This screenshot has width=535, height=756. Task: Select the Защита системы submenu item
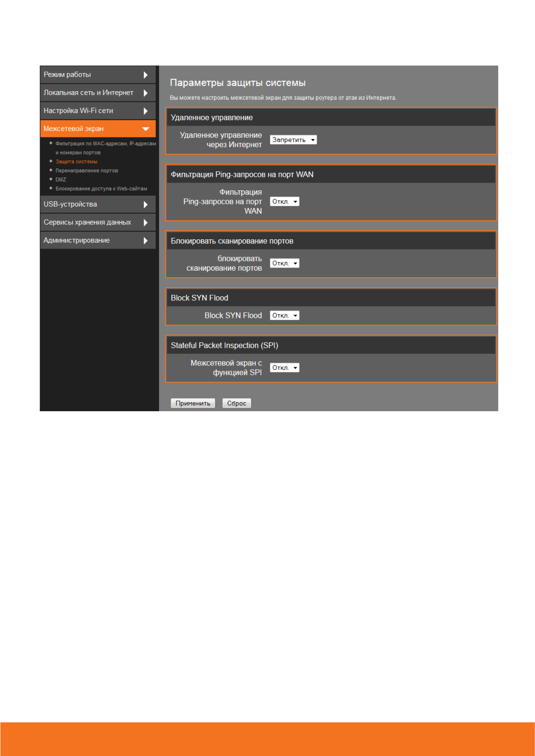pyautogui.click(x=76, y=162)
